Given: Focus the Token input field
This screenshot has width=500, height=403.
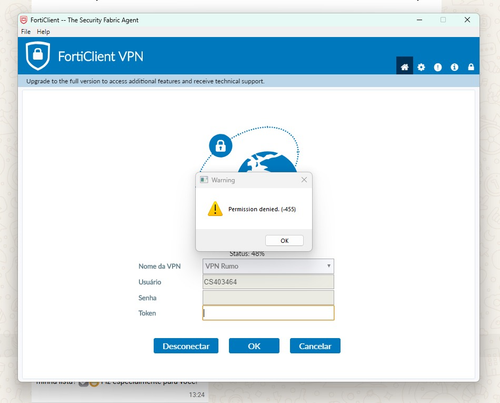Looking at the screenshot, I should [x=268, y=313].
